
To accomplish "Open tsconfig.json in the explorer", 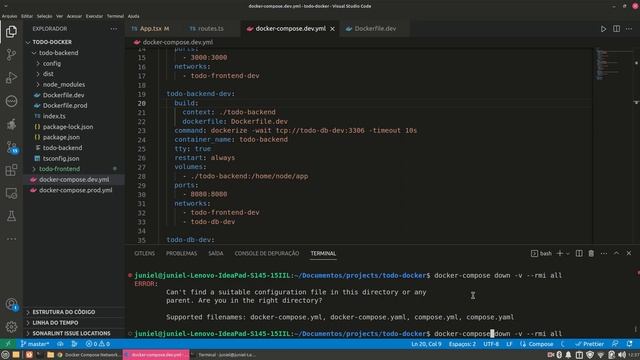I will pos(61,158).
